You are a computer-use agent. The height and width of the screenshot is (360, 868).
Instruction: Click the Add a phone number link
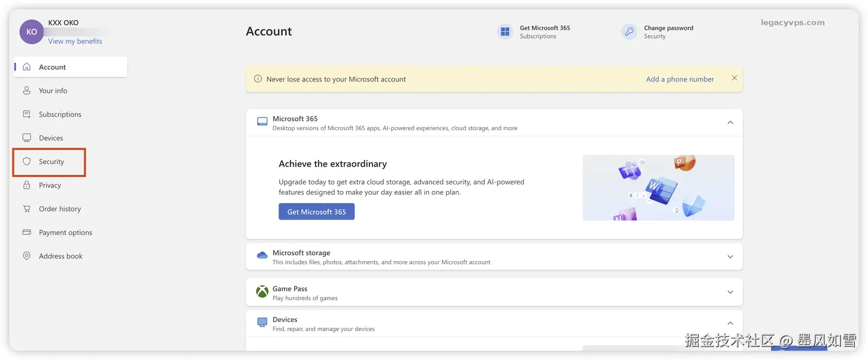tap(680, 79)
